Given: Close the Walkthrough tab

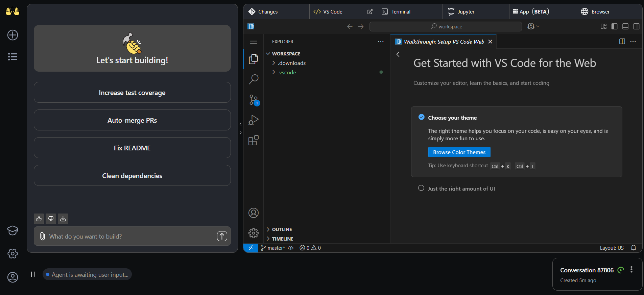Looking at the screenshot, I should [490, 42].
